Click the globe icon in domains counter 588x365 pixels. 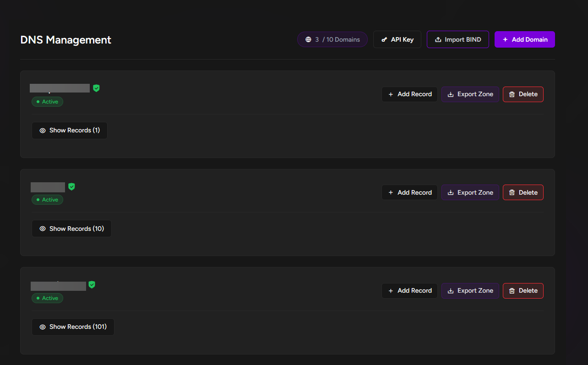pos(309,40)
